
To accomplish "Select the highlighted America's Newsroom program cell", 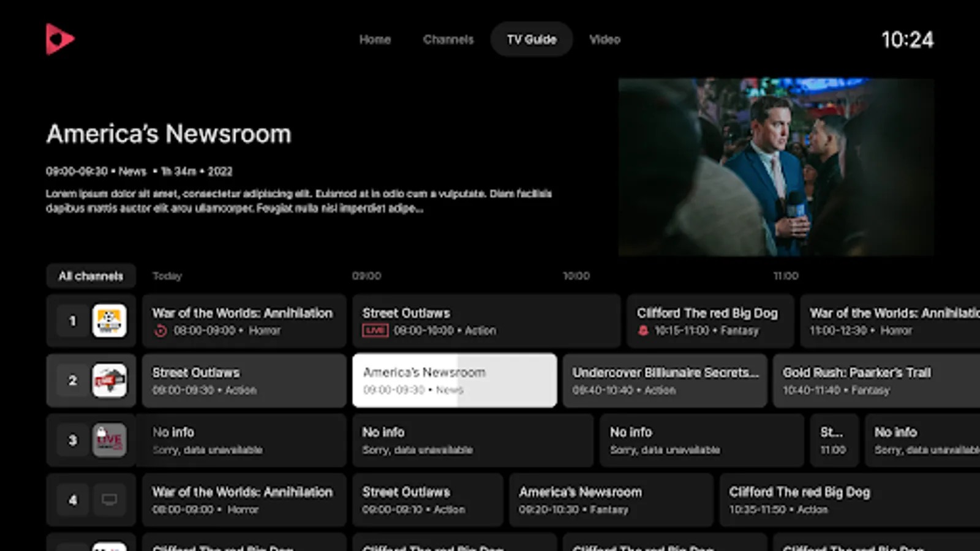I will tap(454, 380).
